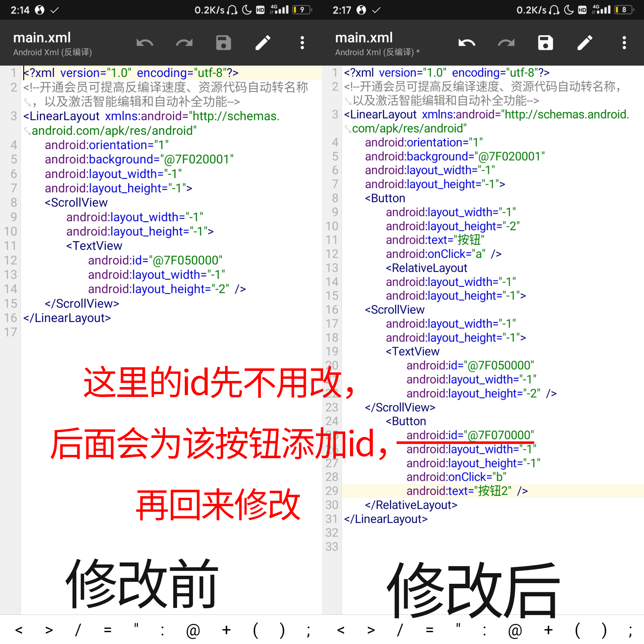Tap the moon do-not-disturb icon in right status bar
Image resolution: width=644 pixels, height=644 pixels.
click(x=568, y=10)
